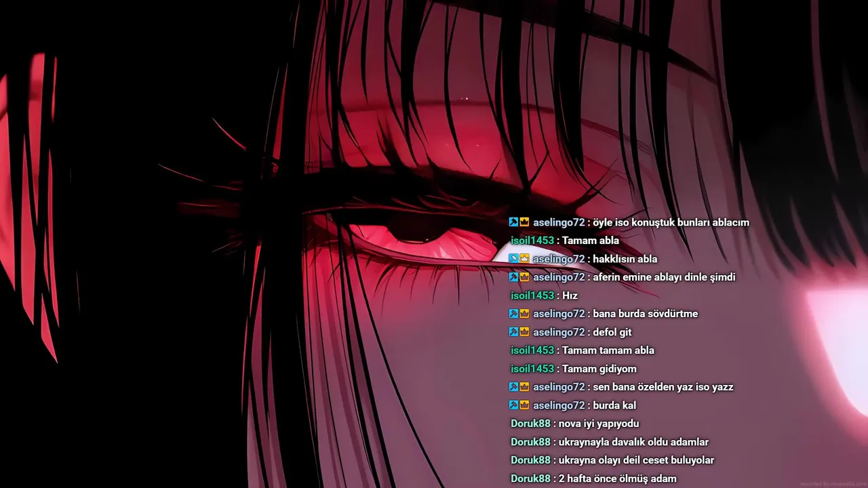Image resolution: width=868 pixels, height=488 pixels.
Task: Open isoil1453 profile from 'Tamam abla' message
Action: pos(532,241)
